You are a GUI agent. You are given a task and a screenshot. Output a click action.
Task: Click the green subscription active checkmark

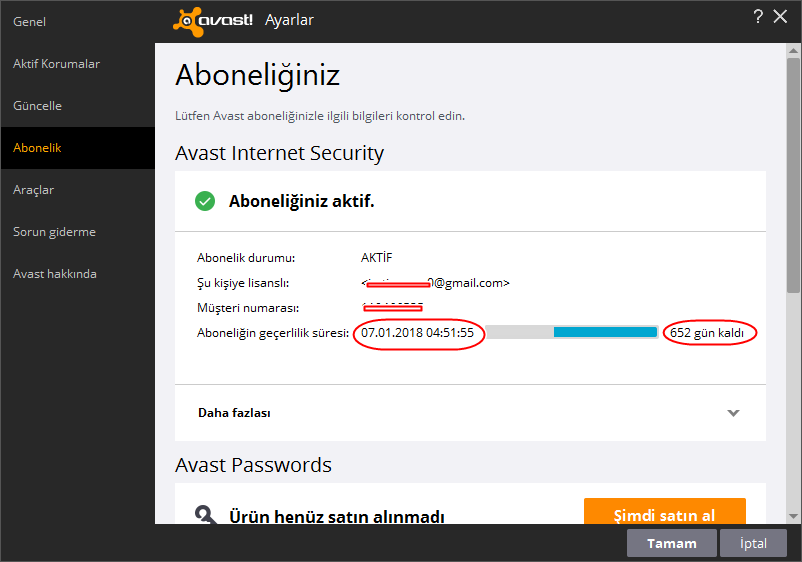pos(205,201)
